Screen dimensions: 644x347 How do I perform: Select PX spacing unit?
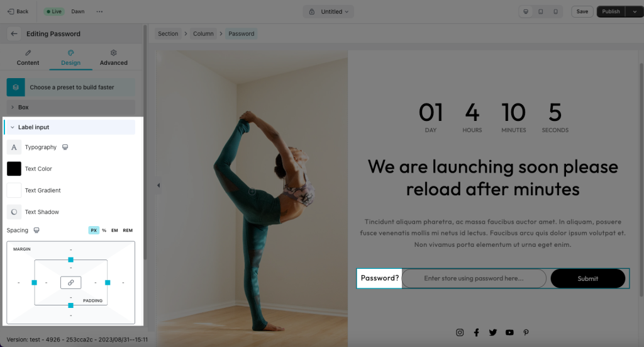click(x=94, y=230)
